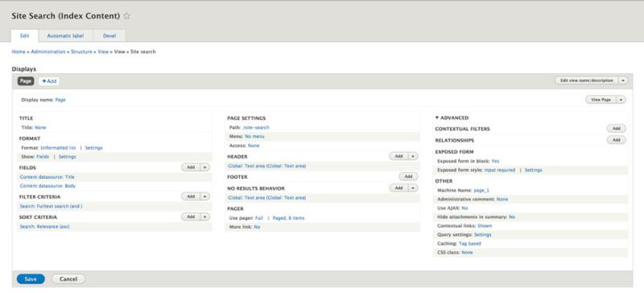Open the Edit tab
Viewport: 644px width, 293px height.
tap(25, 35)
